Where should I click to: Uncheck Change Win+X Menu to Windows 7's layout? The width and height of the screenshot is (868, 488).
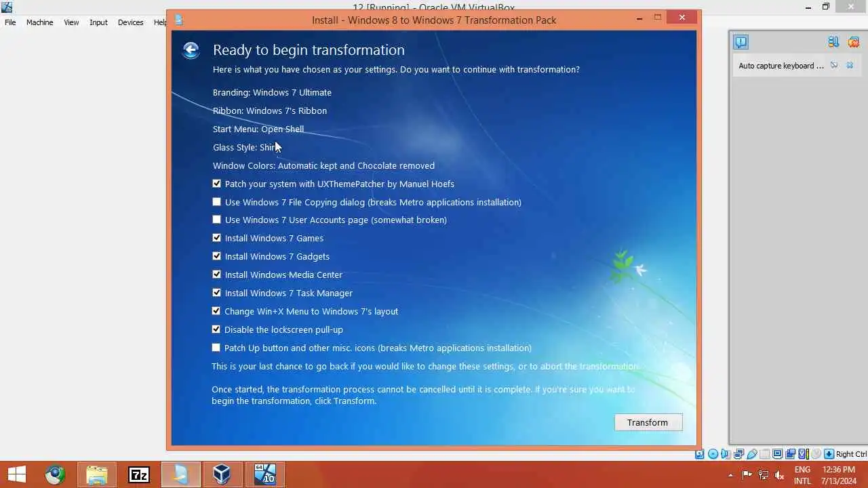(216, 311)
